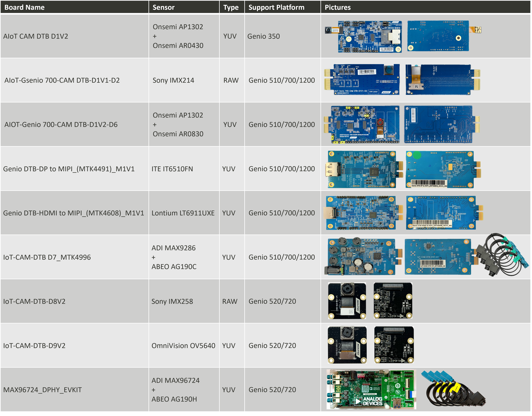
Task: Click the Analog Devices MAX96724 EVKIT photo
Action: coord(371,389)
